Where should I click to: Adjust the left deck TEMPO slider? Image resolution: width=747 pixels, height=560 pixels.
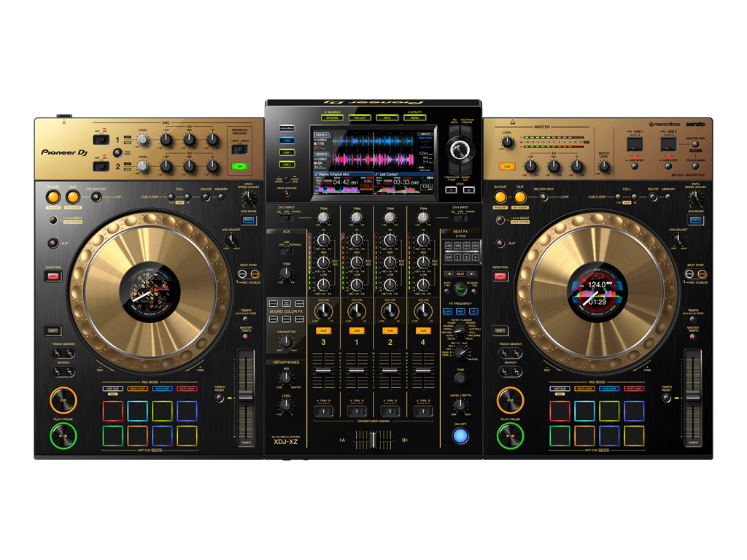(246, 395)
